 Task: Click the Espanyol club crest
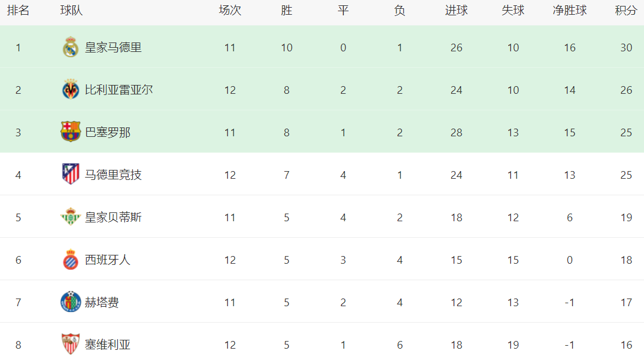[71, 260]
